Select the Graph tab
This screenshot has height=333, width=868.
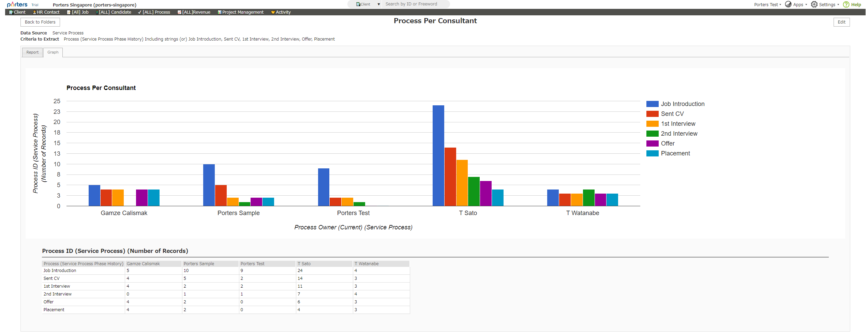53,52
